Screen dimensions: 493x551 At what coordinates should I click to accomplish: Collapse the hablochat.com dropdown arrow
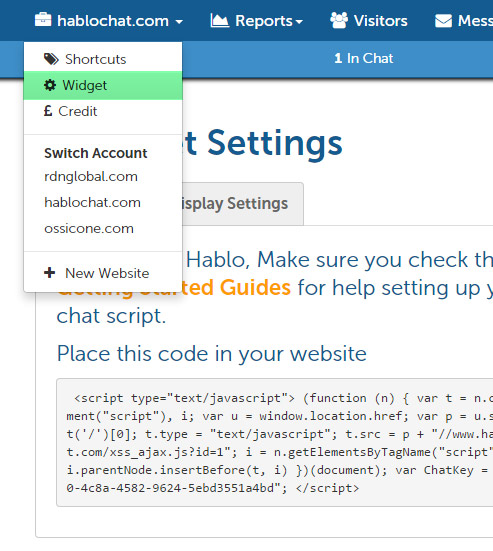[179, 22]
